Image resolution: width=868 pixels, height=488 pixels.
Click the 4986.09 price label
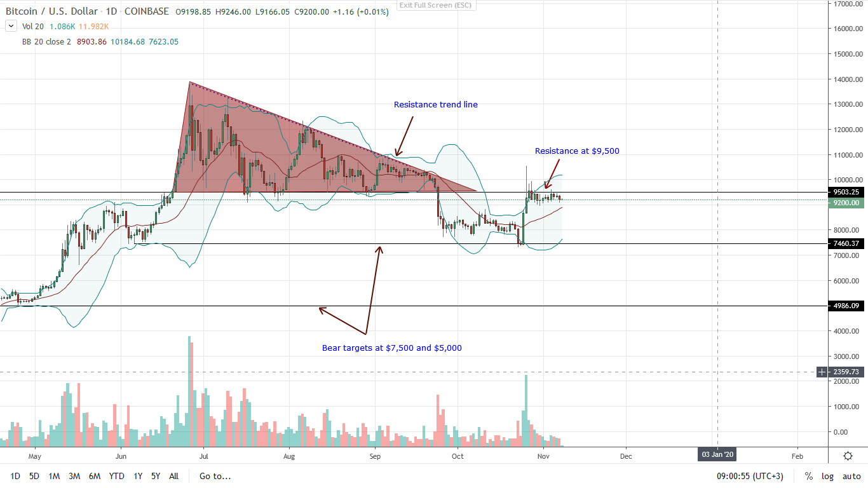point(846,306)
